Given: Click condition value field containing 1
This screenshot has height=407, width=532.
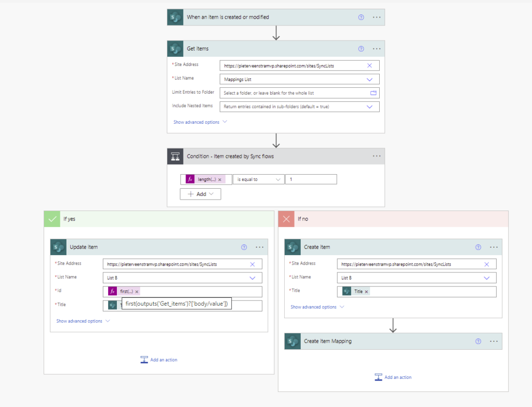Looking at the screenshot, I should pyautogui.click(x=311, y=179).
